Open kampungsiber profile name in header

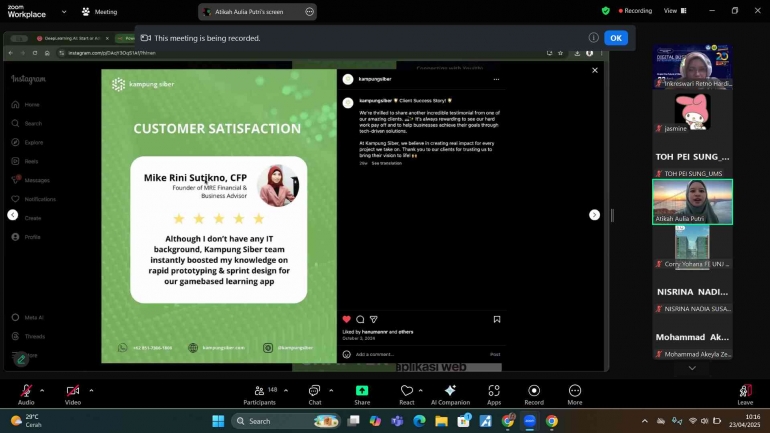coord(375,79)
